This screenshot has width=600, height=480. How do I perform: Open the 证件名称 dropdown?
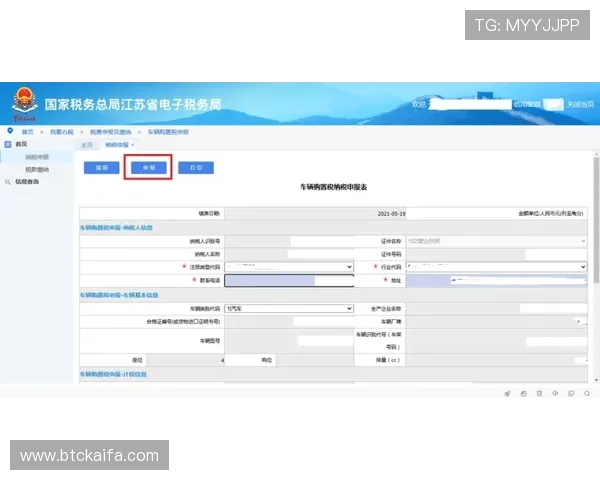496,241
